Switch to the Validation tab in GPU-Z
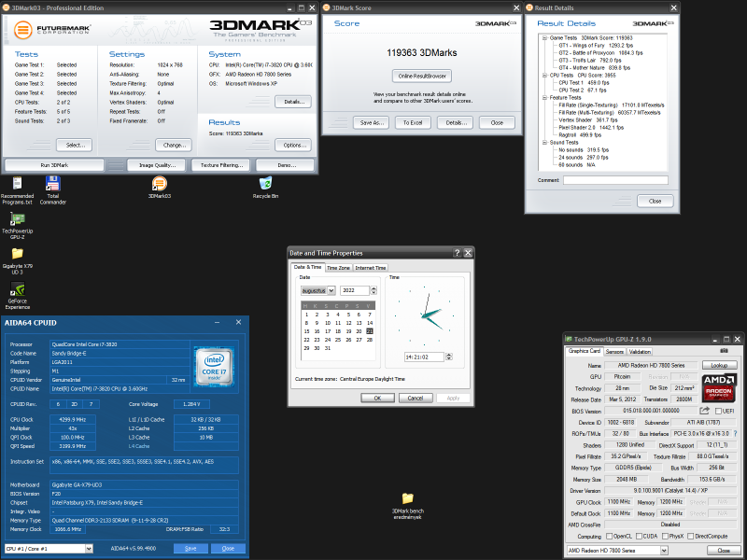747x560 pixels. pyautogui.click(x=639, y=352)
